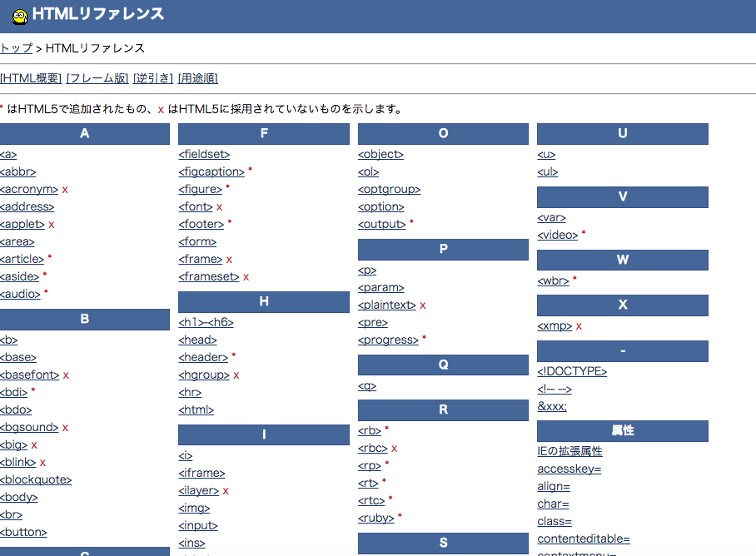Open the <h1>-<h6> tag reference

[x=206, y=322]
